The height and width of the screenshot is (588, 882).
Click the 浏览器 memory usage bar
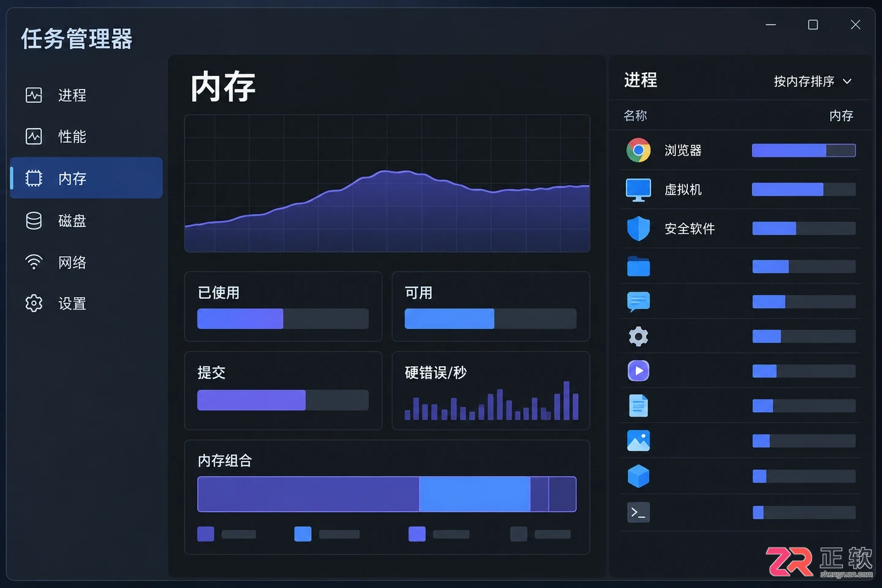coord(804,150)
